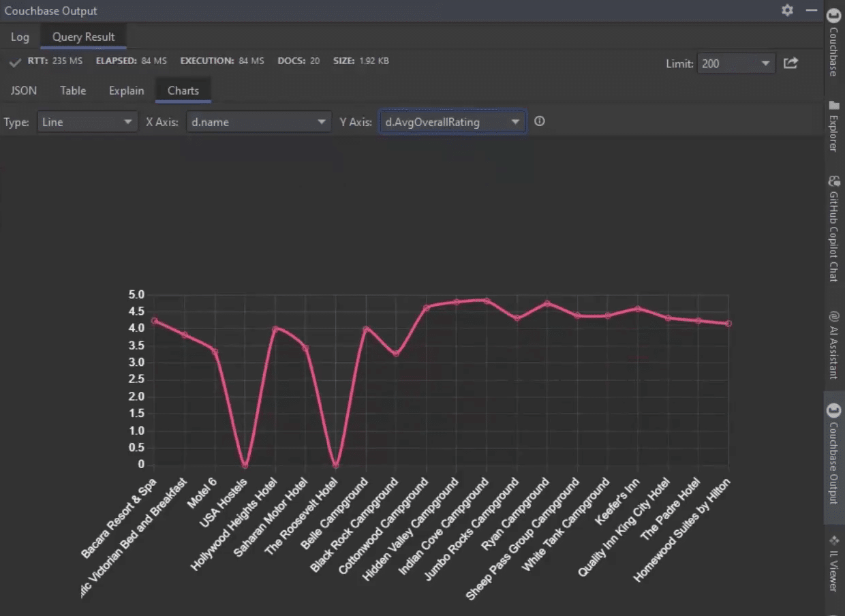Open the Explain tab
Screen dimensions: 845x616
coord(126,90)
